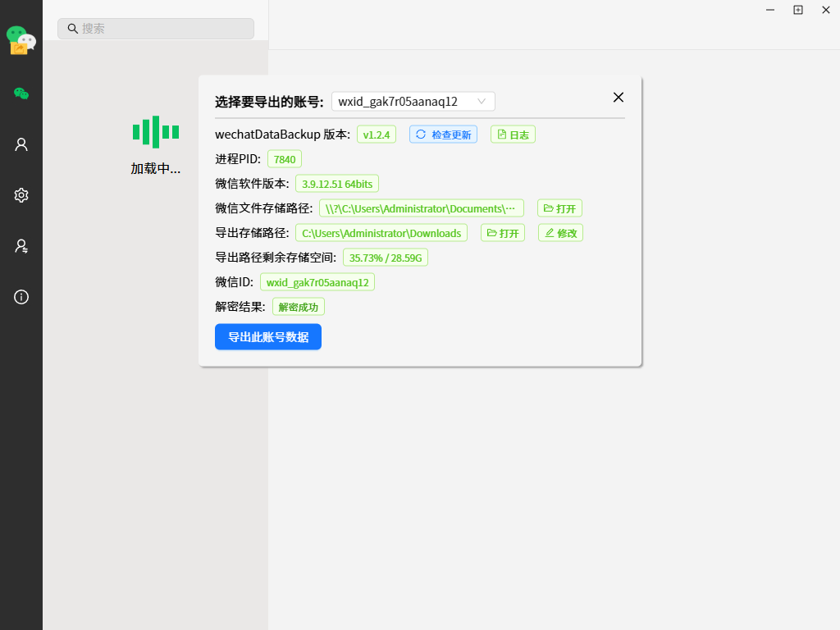Screen dimensions: 840x630
Task: Maximize the application window
Action: click(797, 10)
